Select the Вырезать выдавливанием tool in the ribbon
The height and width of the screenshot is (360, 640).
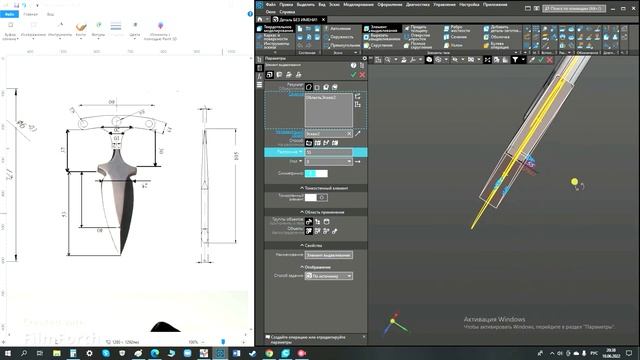[x=382, y=37]
